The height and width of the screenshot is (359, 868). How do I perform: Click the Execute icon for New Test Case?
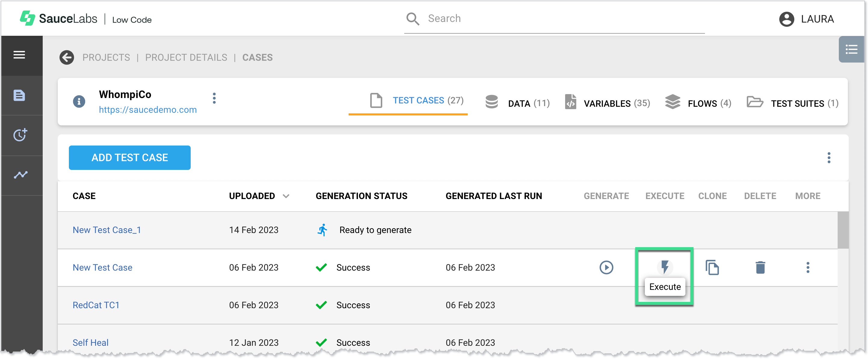pos(664,268)
